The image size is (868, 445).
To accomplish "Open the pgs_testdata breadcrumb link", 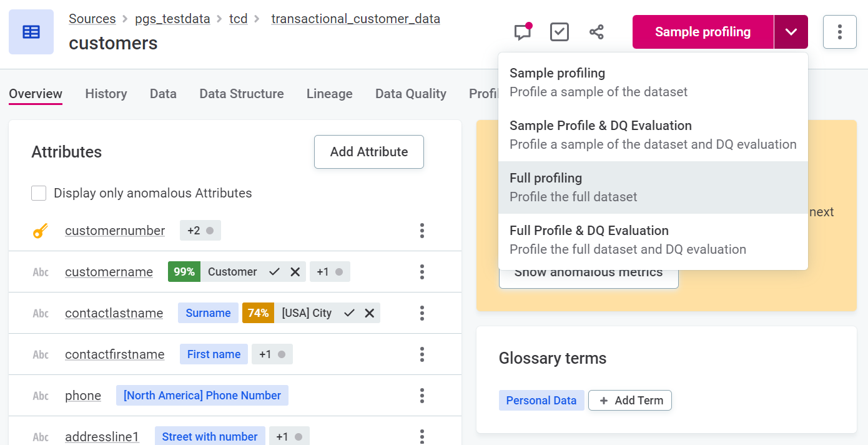I will click(x=172, y=19).
